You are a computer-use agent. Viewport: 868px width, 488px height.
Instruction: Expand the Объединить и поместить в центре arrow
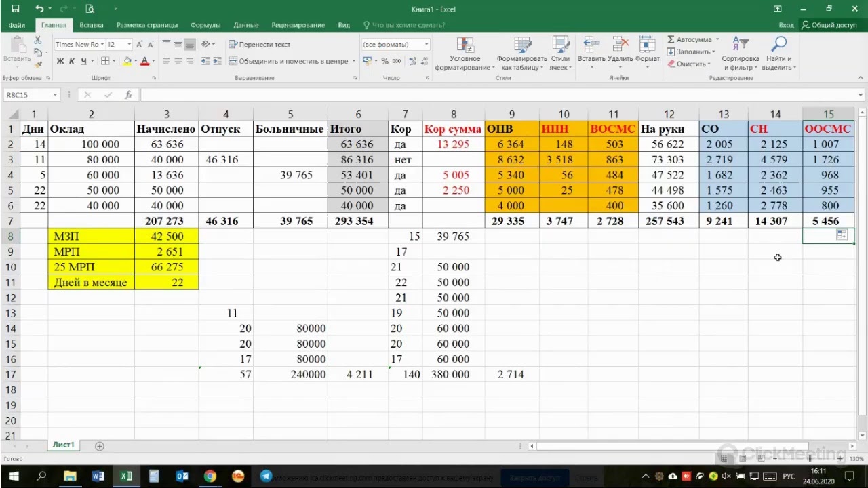point(354,61)
